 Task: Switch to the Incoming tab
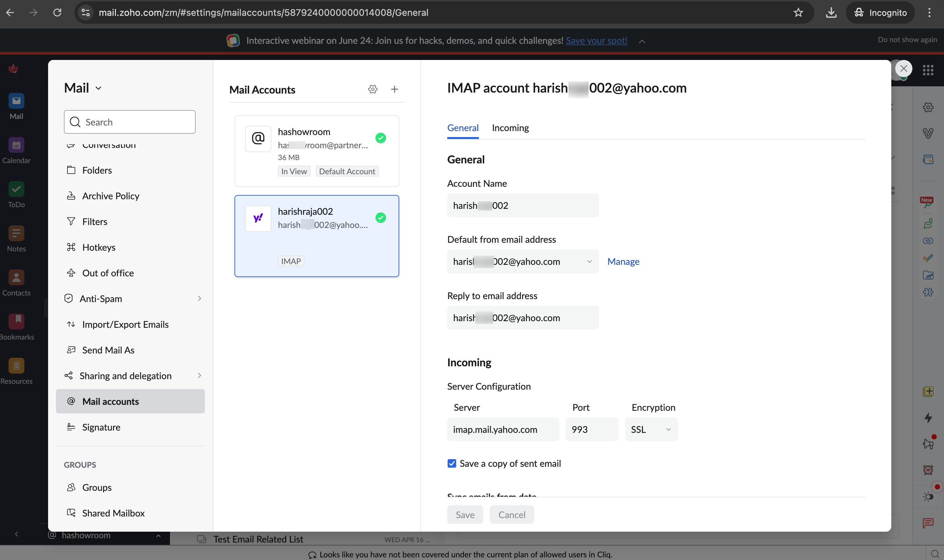tap(510, 128)
